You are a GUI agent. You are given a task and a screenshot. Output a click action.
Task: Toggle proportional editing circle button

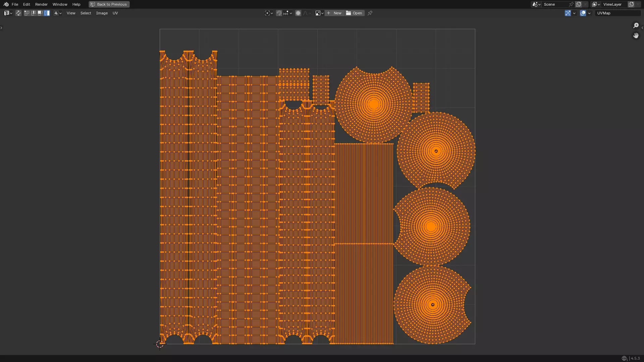(x=298, y=13)
